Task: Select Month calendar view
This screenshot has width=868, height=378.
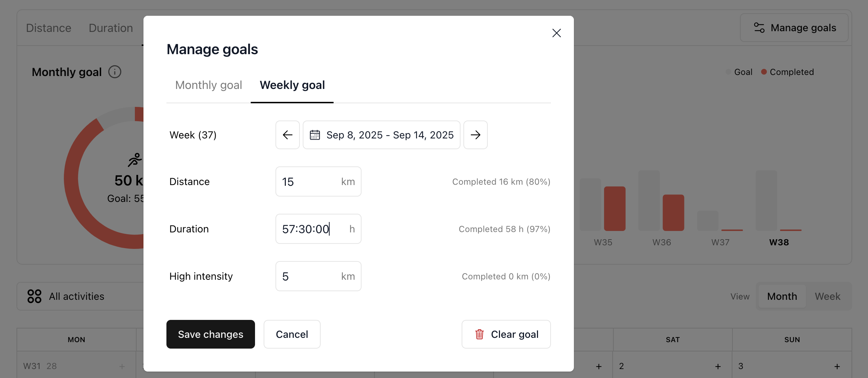Action: [782, 296]
